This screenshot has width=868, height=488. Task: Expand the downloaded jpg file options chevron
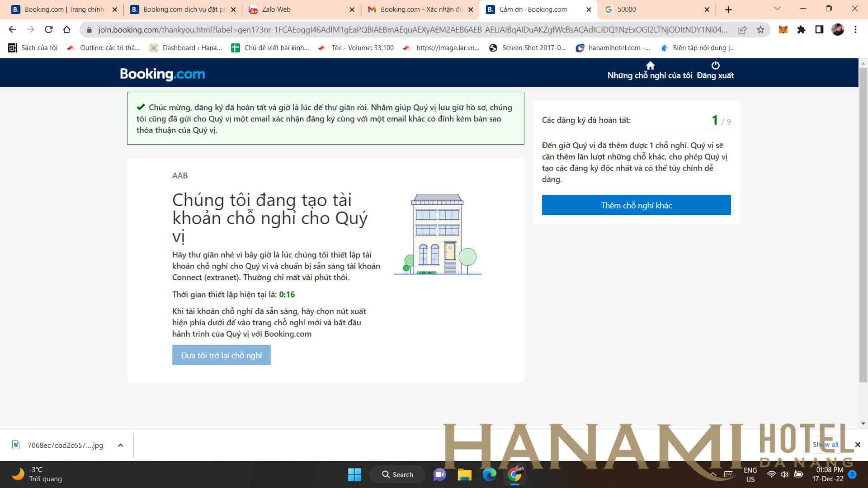pyautogui.click(x=120, y=445)
